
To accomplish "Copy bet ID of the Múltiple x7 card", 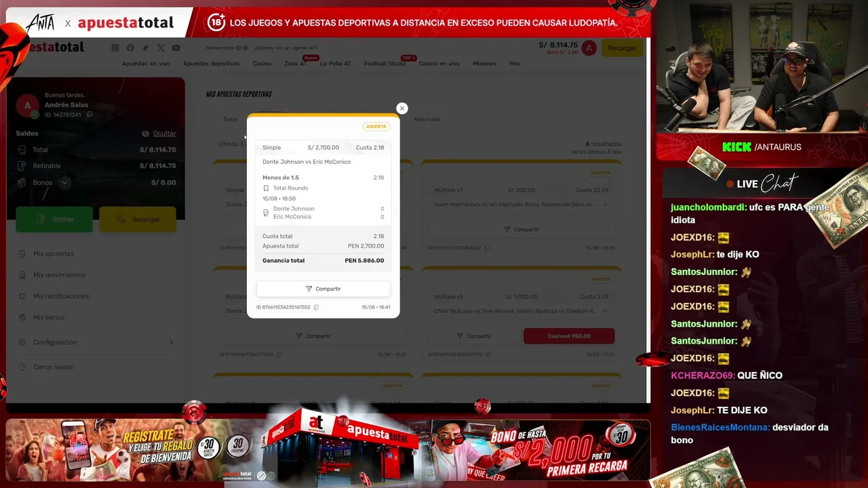I will 487,248.
